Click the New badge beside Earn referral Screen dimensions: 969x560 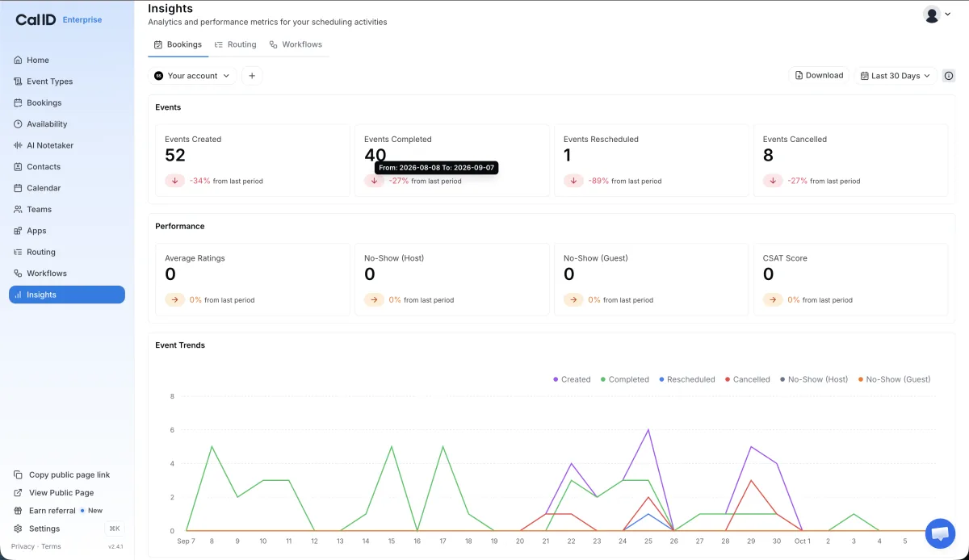[x=91, y=511]
